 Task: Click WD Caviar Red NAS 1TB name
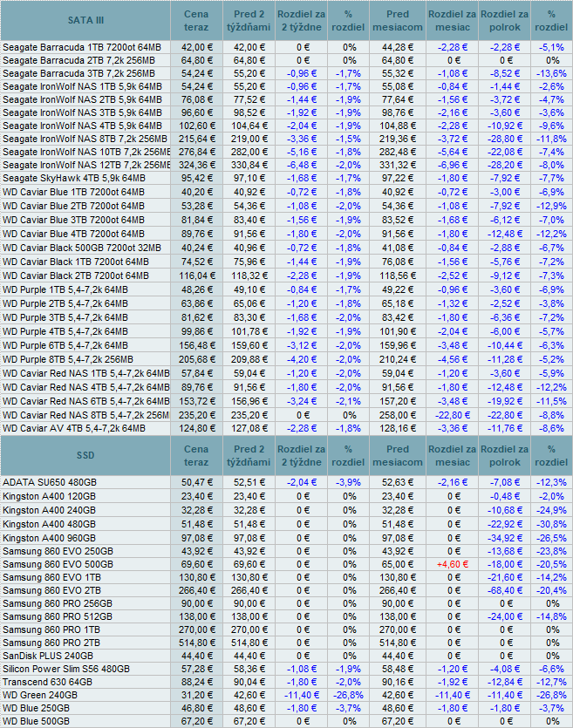click(85, 373)
